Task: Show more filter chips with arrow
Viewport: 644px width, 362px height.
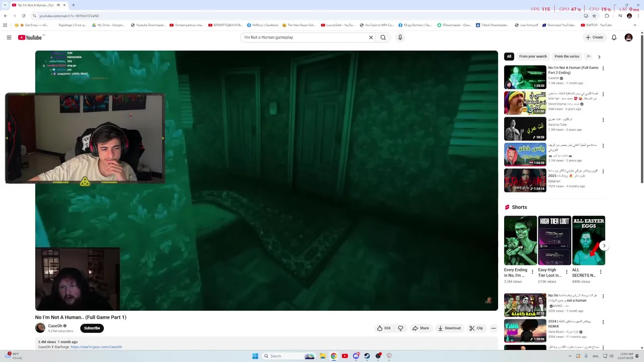Action: (599, 57)
